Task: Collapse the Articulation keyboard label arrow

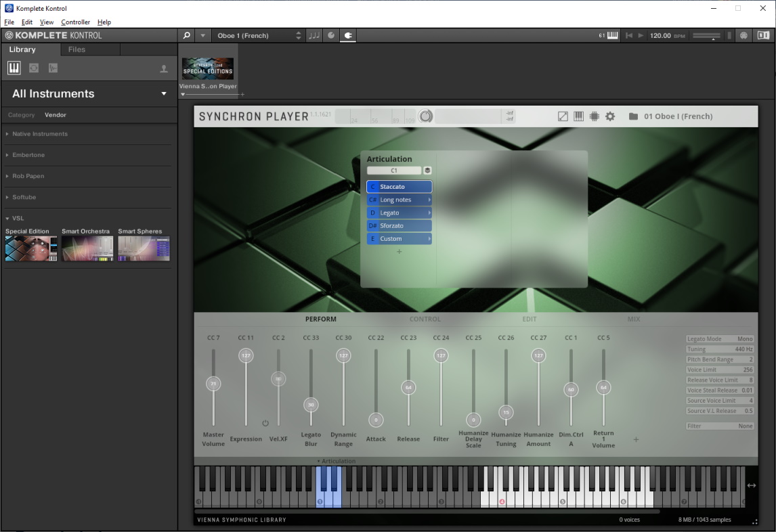Action: [x=318, y=461]
